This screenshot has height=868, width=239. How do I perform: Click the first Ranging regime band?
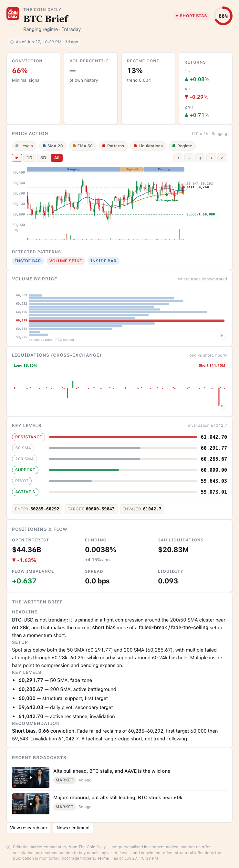pos(73,170)
